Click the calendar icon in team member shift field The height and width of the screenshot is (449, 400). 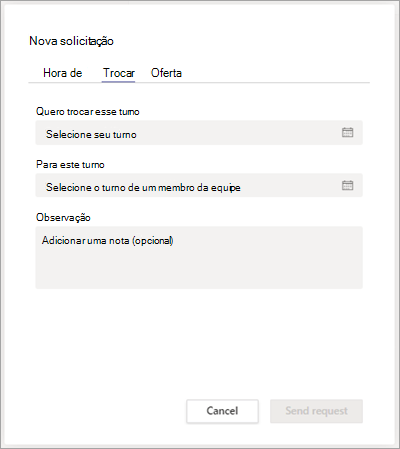(347, 185)
